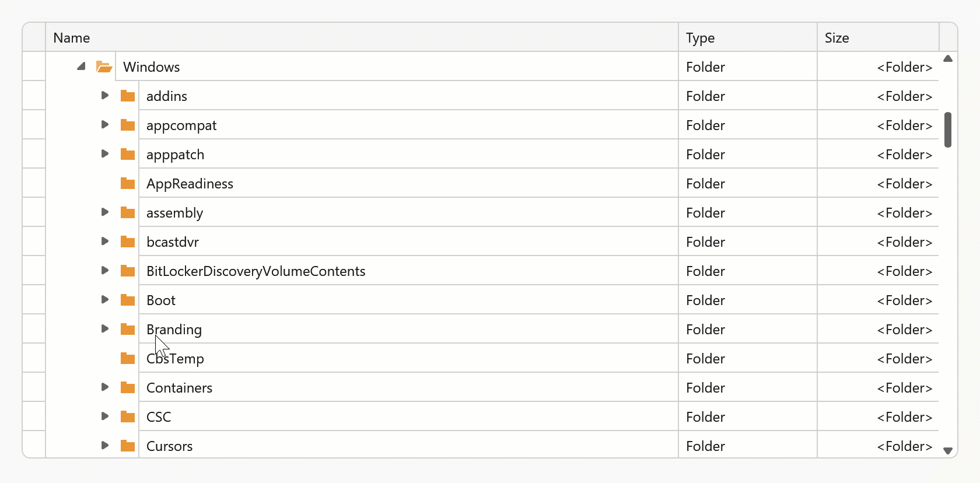
Task: Click the appcompat folder icon
Action: [x=127, y=124]
